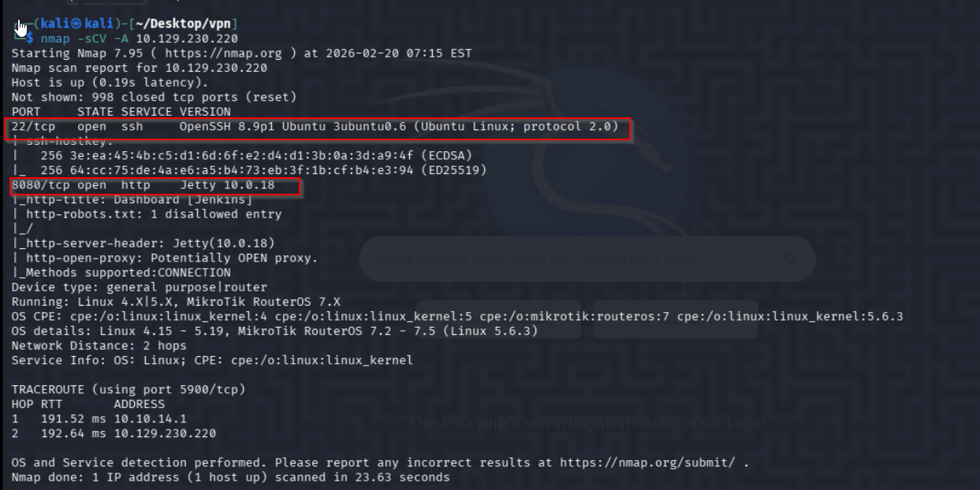Click the 'OS details' line
The height and width of the screenshot is (490, 980).
click(274, 331)
